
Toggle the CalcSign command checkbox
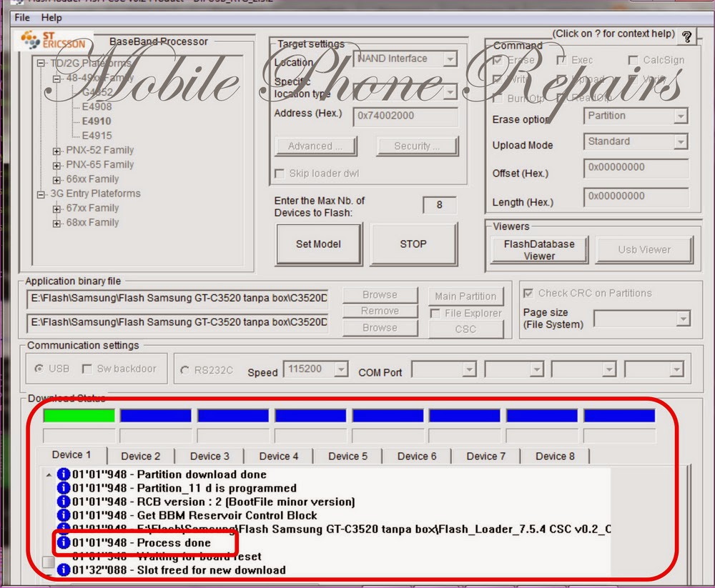[x=633, y=60]
